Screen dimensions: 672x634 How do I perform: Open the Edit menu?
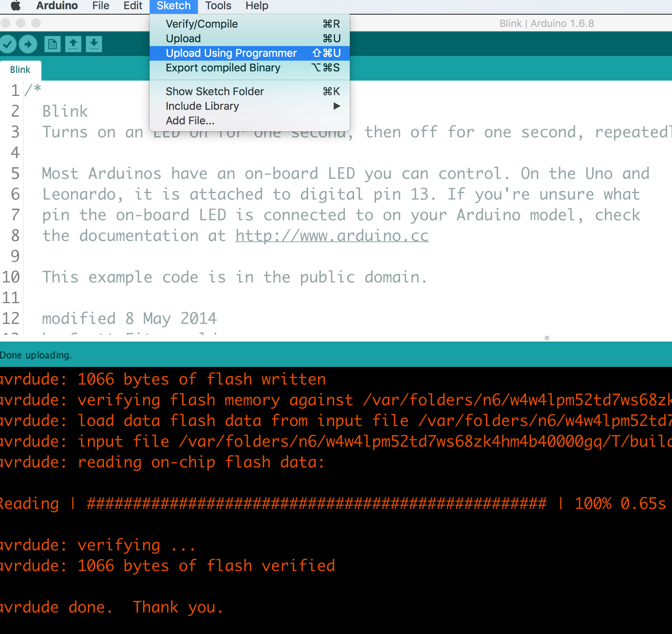coord(133,6)
